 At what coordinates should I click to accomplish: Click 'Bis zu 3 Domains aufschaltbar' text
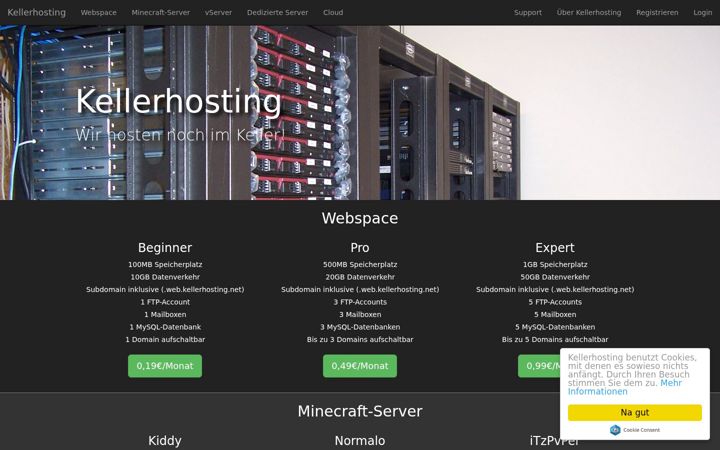360,339
